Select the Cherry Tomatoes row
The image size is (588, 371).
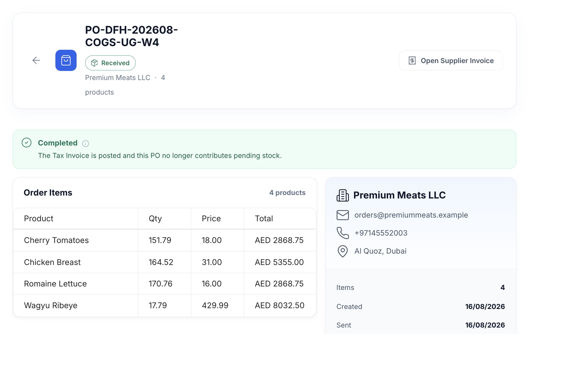pyautogui.click(x=165, y=240)
